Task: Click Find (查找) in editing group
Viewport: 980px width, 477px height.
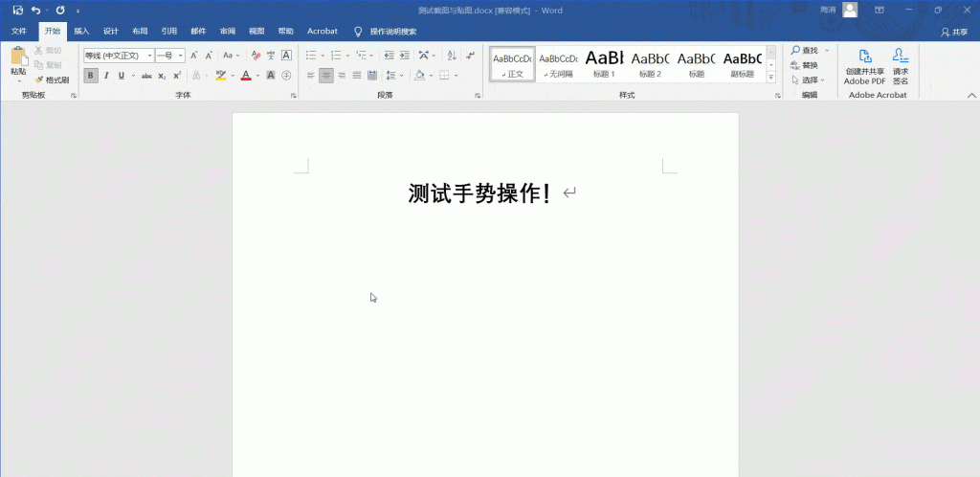Action: (x=805, y=50)
